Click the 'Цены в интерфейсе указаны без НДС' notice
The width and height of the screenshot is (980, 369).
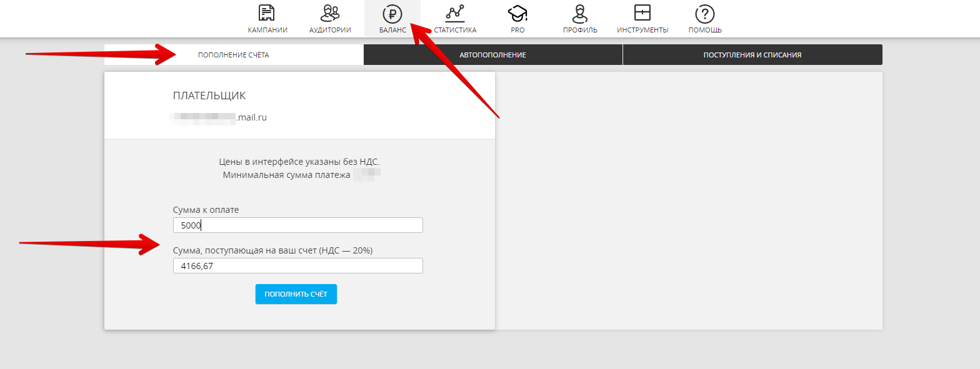(x=299, y=162)
